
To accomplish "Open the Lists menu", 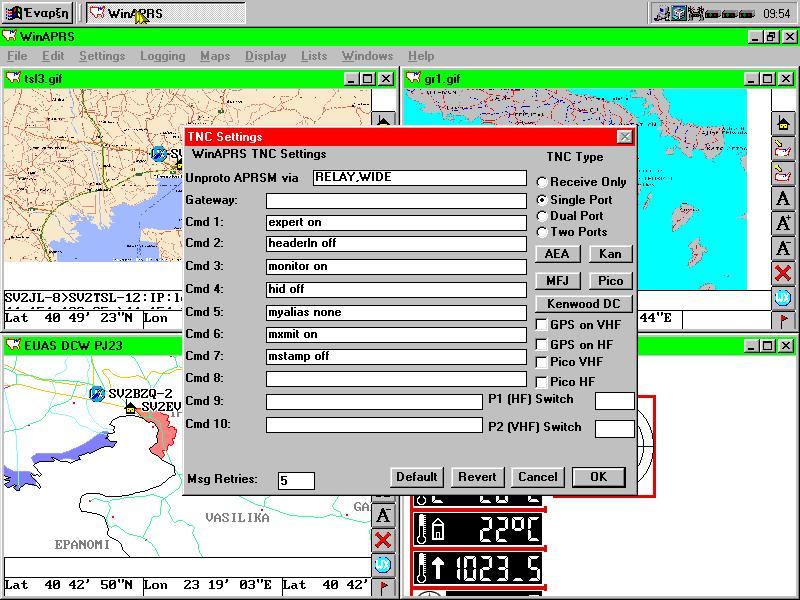I will click(314, 56).
